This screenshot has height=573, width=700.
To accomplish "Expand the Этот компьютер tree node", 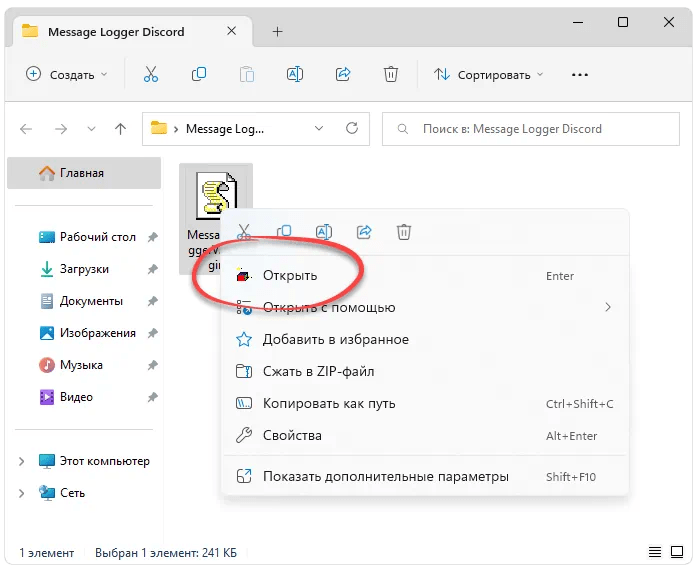I will point(21,461).
